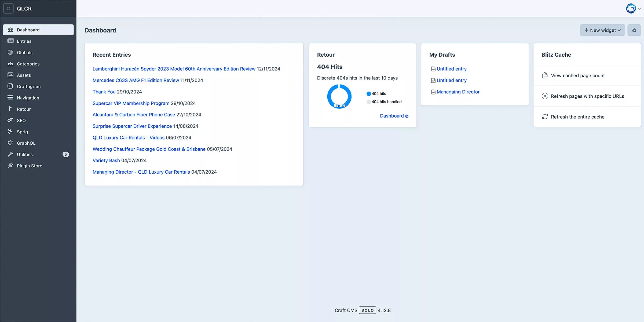The image size is (644, 322).
Task: Open the Managaing Director draft
Action: [x=458, y=92]
